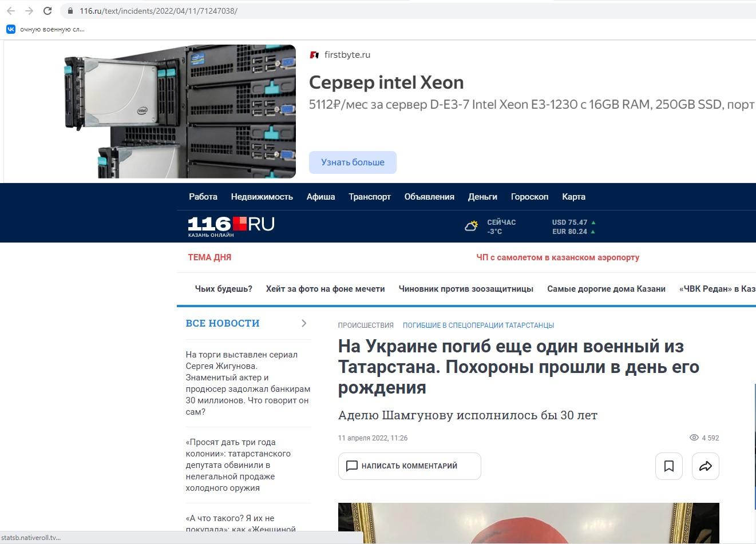Open ЧП с самолетом в казанском аэропорту
Screen dimensions: 756x544
pos(558,257)
